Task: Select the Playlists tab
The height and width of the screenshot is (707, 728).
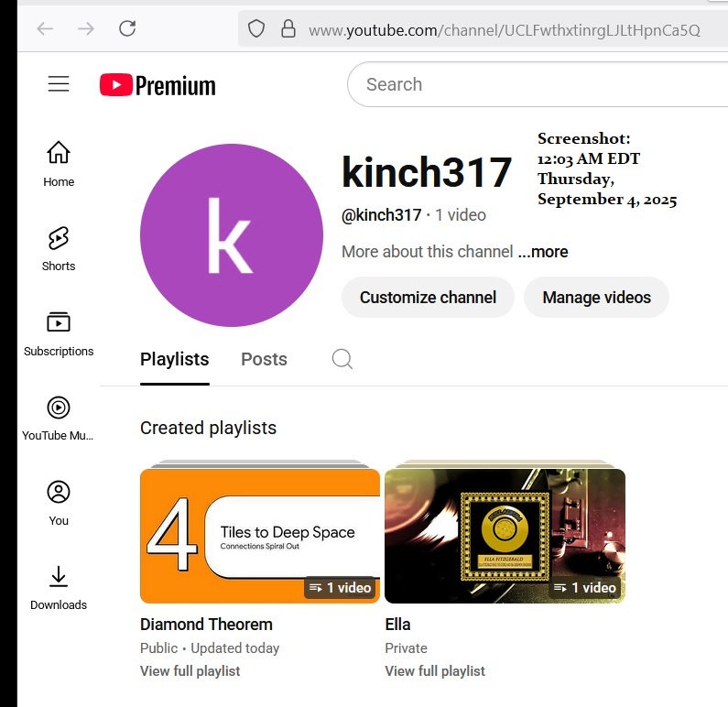Action: point(174,359)
